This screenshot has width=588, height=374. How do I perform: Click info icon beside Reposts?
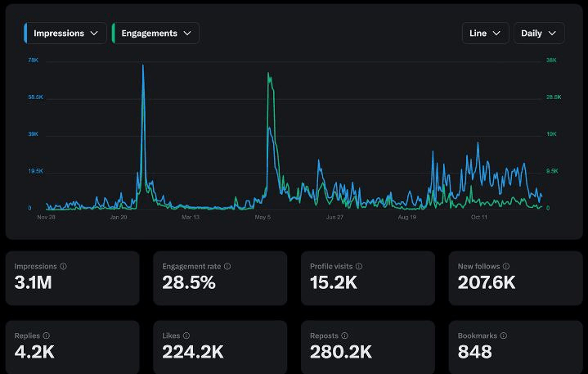coord(344,336)
